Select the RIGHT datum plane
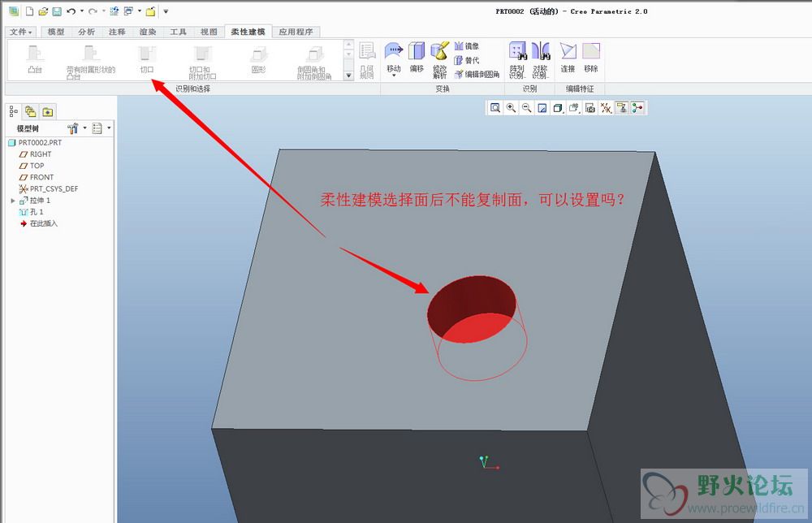The width and height of the screenshot is (812, 523). (35, 154)
